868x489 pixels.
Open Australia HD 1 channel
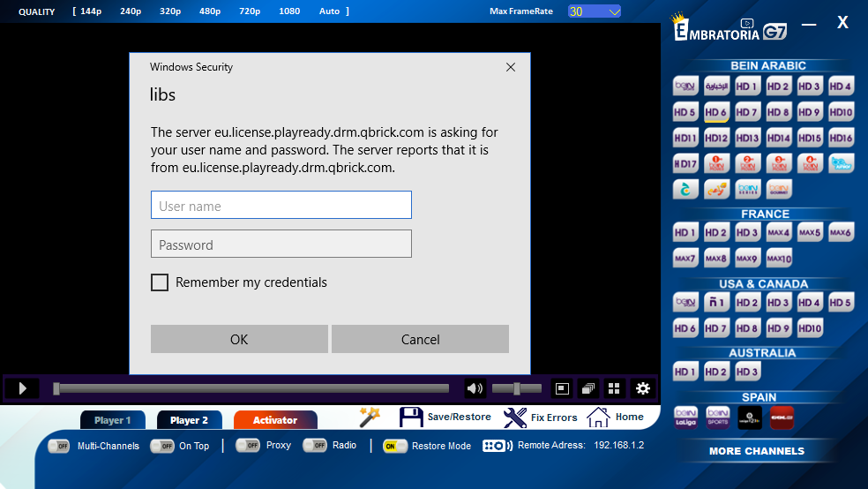(x=685, y=372)
